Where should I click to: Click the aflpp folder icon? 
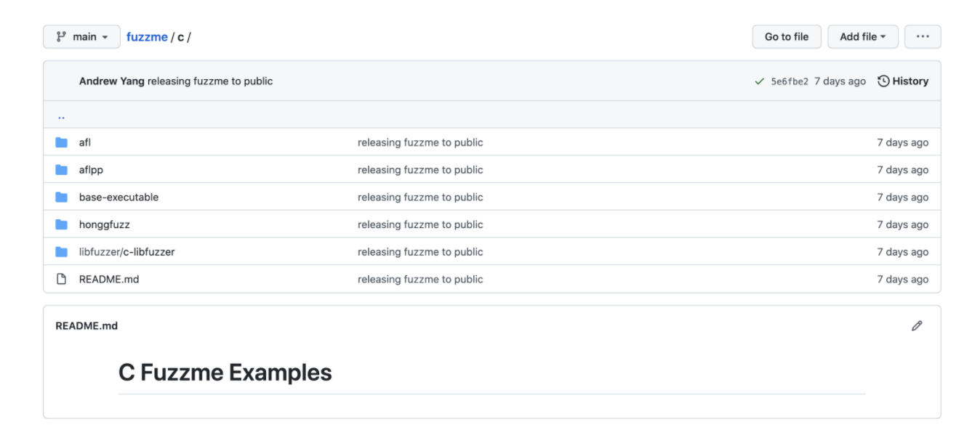click(x=62, y=170)
